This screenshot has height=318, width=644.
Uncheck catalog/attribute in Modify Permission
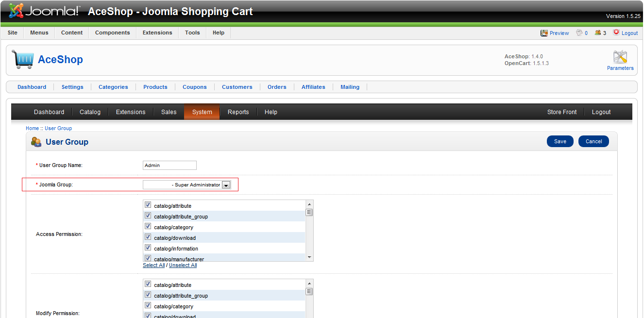click(x=148, y=284)
